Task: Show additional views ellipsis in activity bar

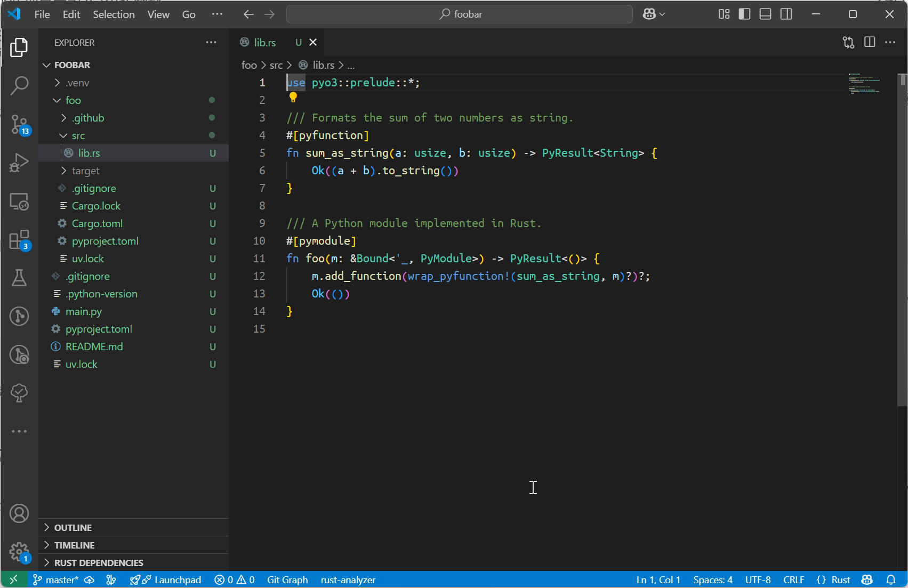Action: pyautogui.click(x=19, y=431)
